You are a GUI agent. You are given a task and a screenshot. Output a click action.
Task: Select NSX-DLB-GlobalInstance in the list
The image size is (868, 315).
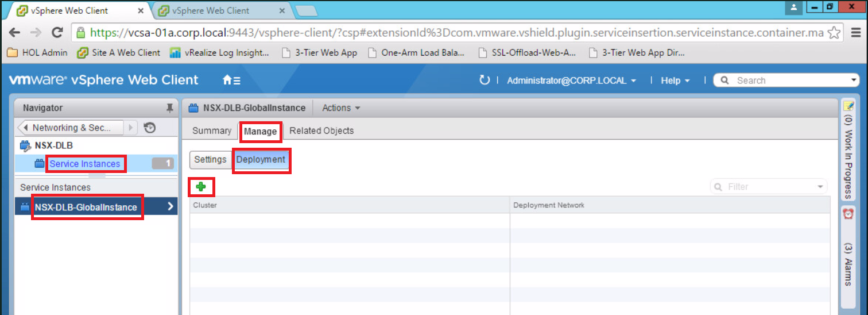96,207
